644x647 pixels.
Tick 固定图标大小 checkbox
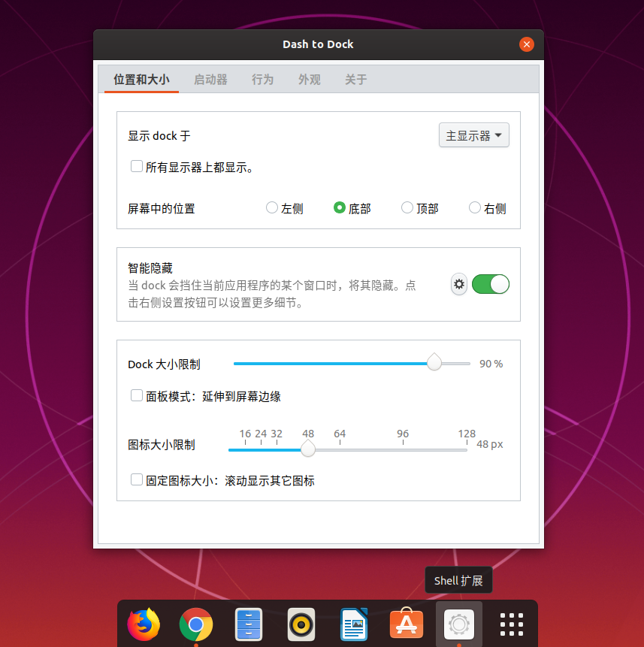(x=137, y=479)
